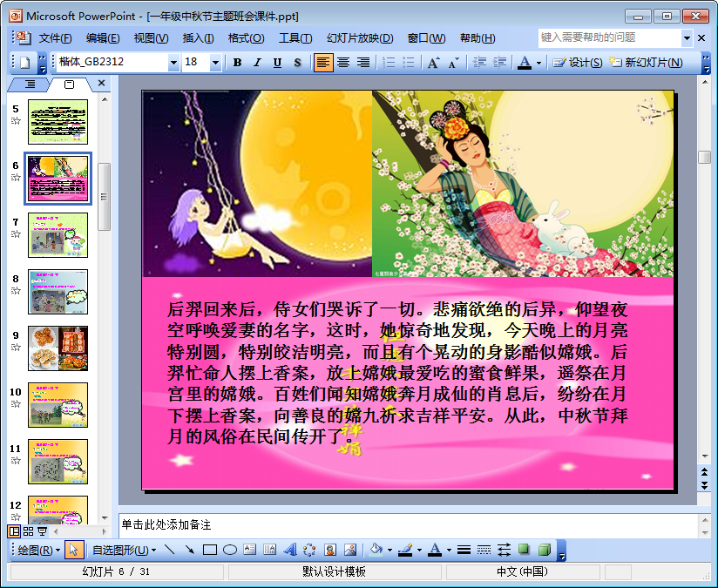Insert a vertical text box
The height and width of the screenshot is (588, 718).
point(270,550)
